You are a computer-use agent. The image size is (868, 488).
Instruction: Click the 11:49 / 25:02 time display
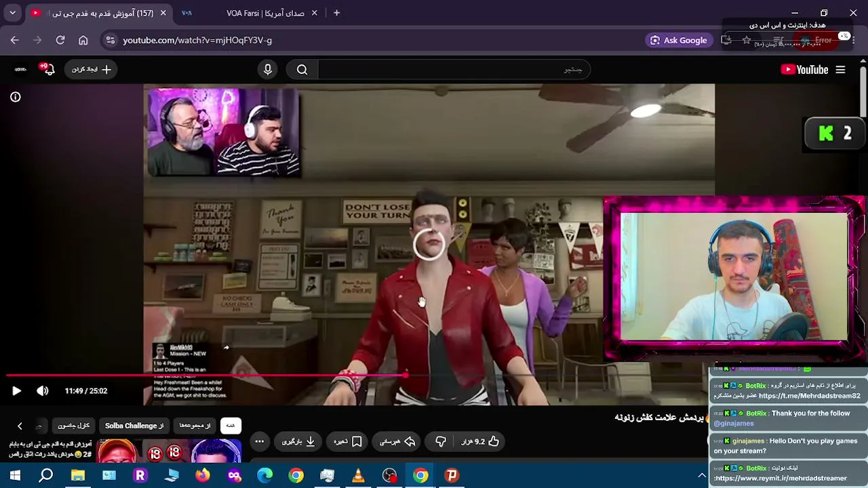(x=86, y=391)
